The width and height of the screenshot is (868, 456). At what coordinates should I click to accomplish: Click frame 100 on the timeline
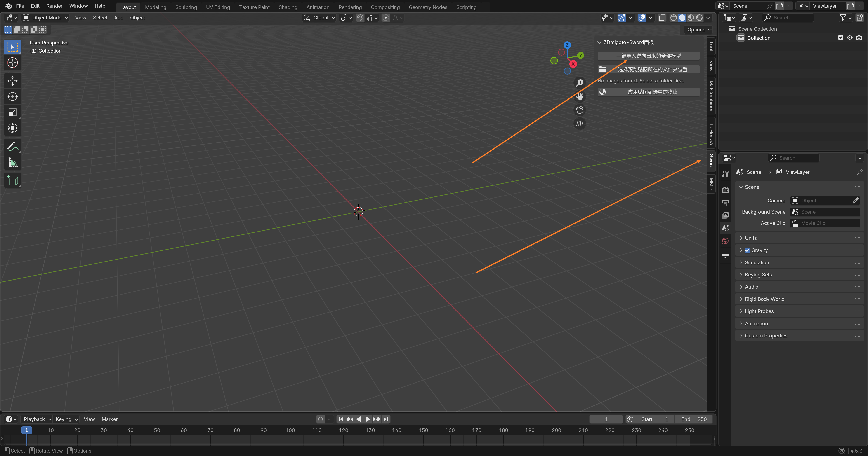click(290, 430)
